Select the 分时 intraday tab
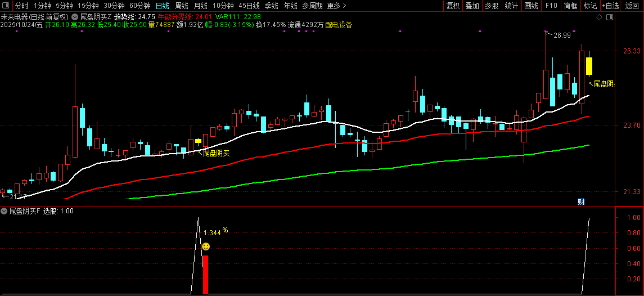Screen dimensions: 644x296 pos(22,6)
